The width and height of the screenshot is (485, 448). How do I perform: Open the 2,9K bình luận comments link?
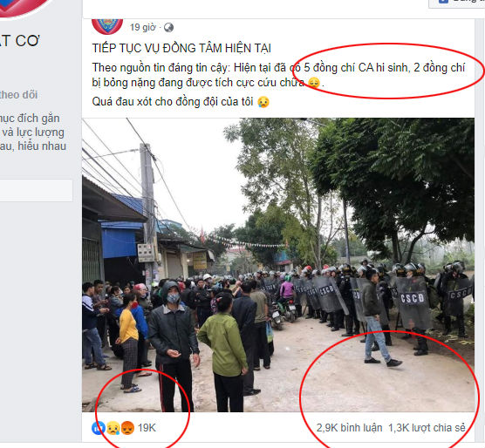(349, 428)
